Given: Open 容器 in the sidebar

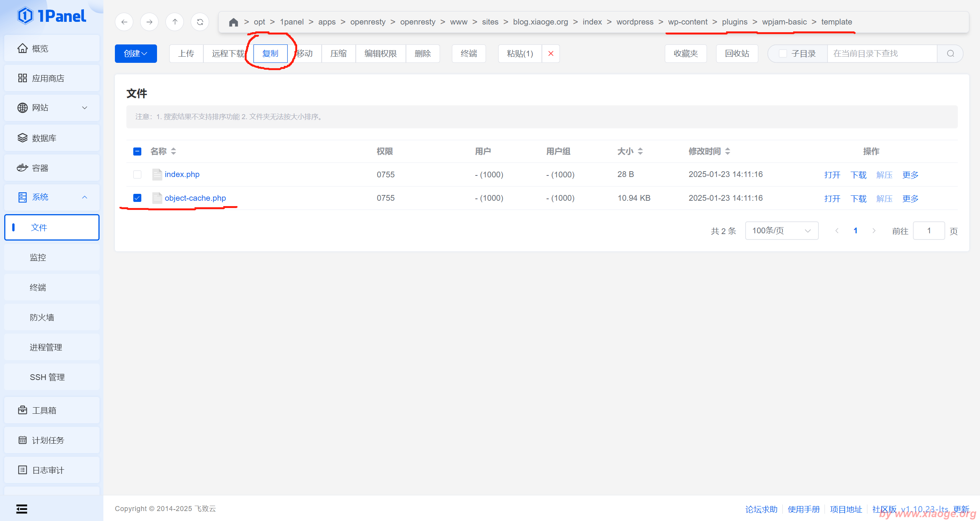Looking at the screenshot, I should pyautogui.click(x=52, y=168).
